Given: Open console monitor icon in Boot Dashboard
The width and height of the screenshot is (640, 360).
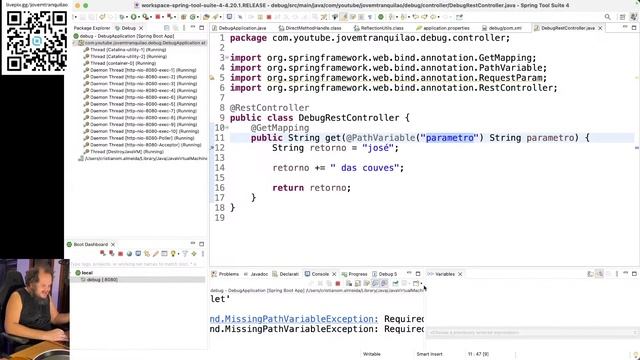Looking at the screenshot, I should (x=138, y=253).
